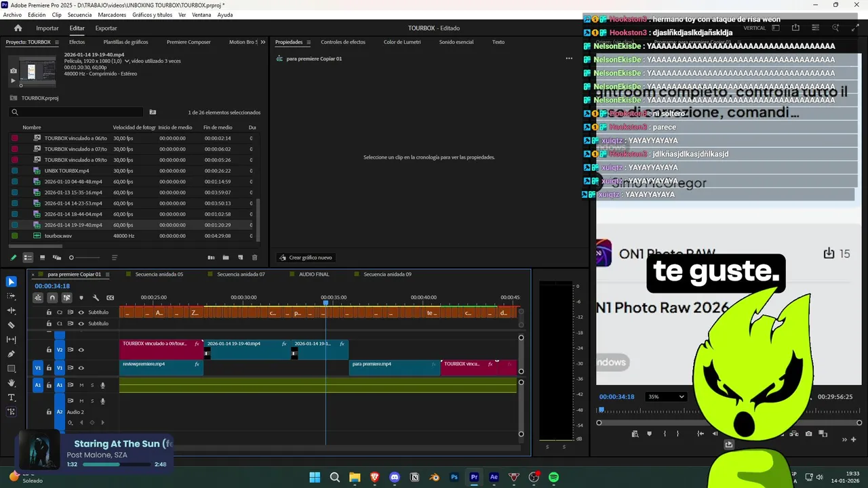
Task: Solo the A1 track (S button)
Action: (92, 385)
